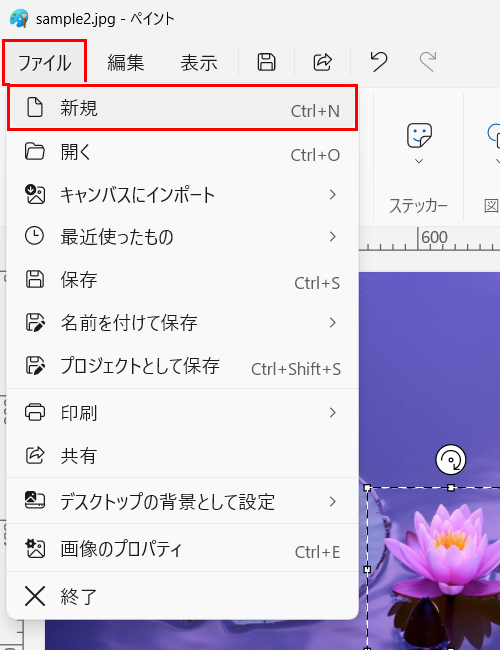
Task: Click the recent clock icon
Action: [x=34, y=236]
